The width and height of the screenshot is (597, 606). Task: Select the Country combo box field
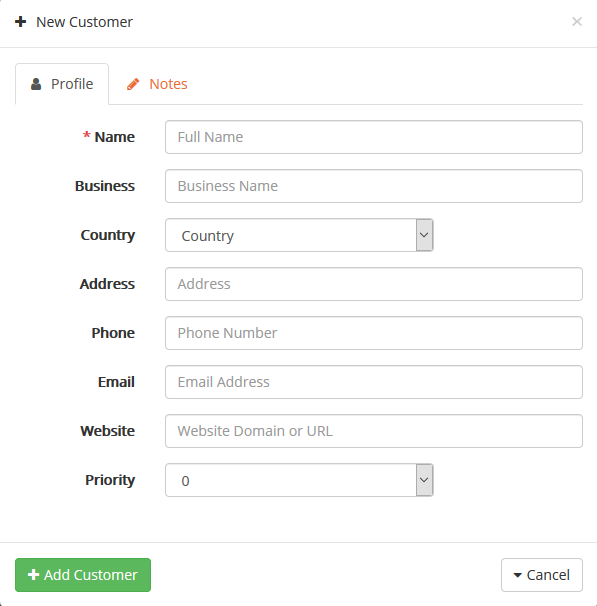[x=299, y=235]
